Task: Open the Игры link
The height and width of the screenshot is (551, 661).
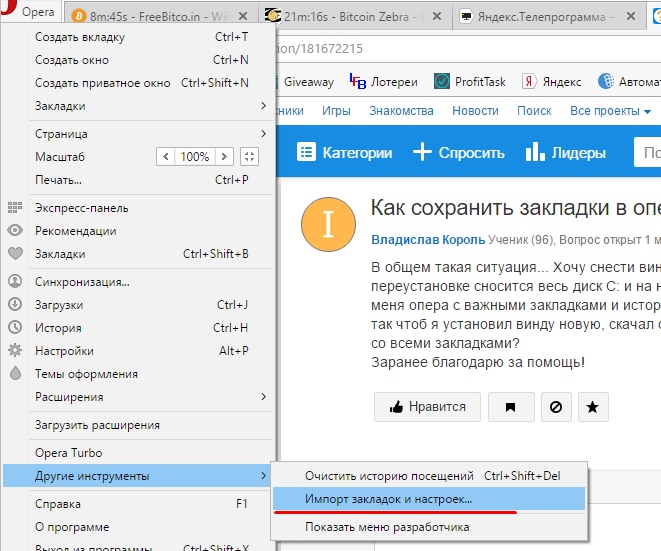Action: (336, 111)
